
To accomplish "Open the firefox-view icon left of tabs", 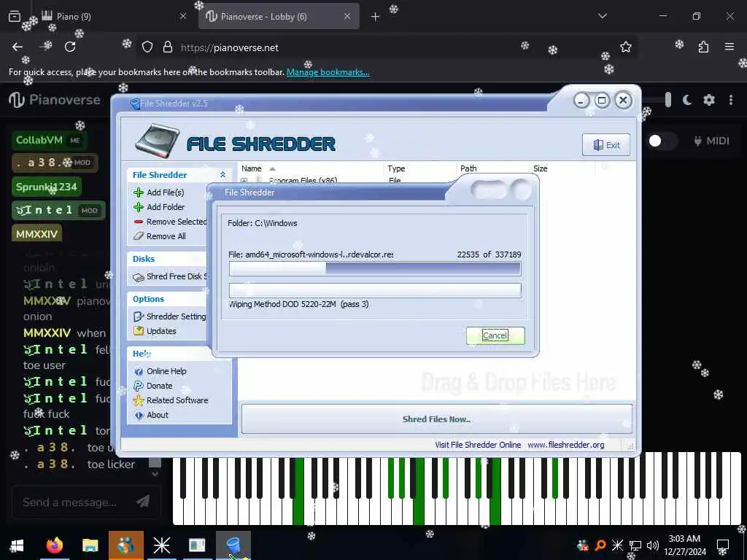I will (15, 16).
